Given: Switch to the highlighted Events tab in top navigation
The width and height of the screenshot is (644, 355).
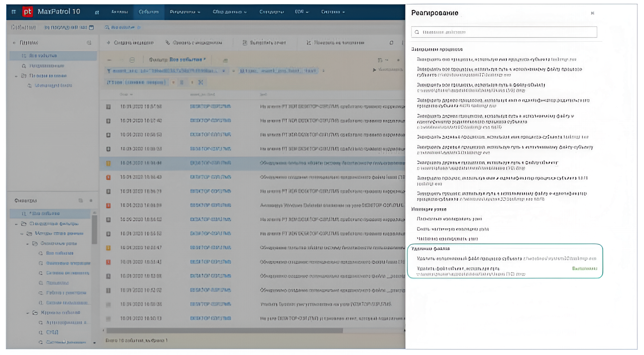Looking at the screenshot, I should coord(149,12).
